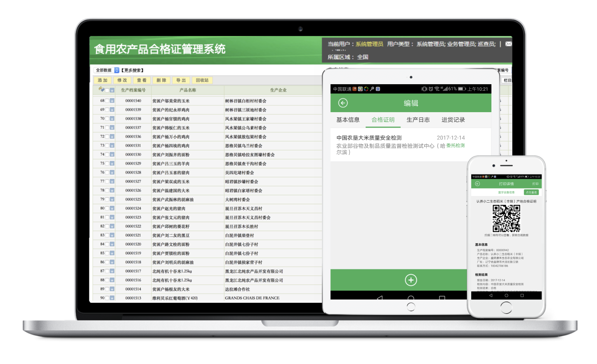Tap the plus circle add icon on tablet
597x364 pixels.
coord(411,280)
